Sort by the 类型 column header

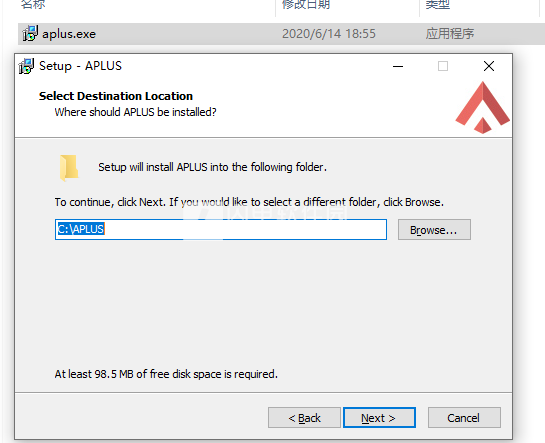click(x=438, y=5)
